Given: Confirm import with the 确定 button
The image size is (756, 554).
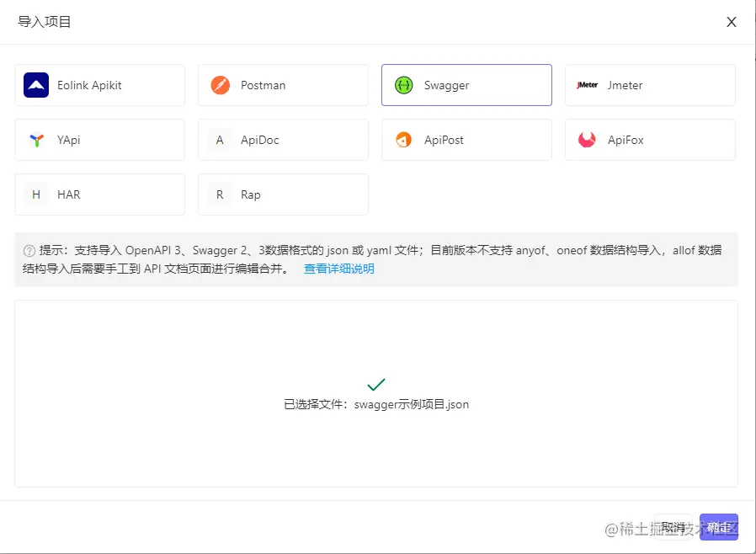Looking at the screenshot, I should pos(719,527).
